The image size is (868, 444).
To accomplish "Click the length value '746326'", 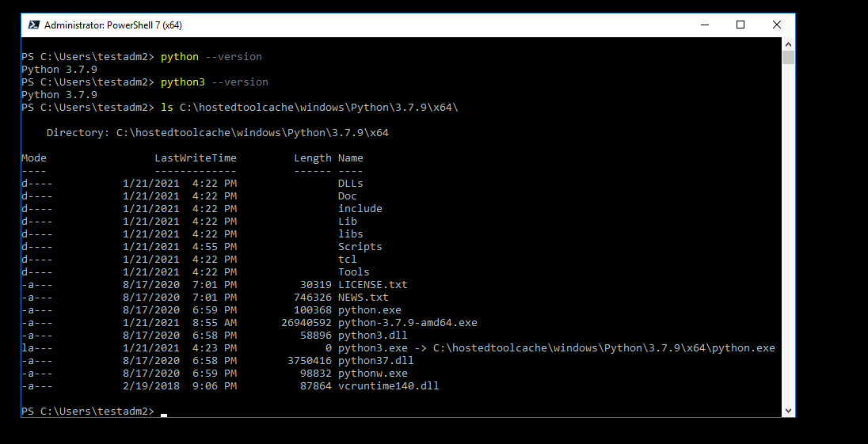I will 313,298.
